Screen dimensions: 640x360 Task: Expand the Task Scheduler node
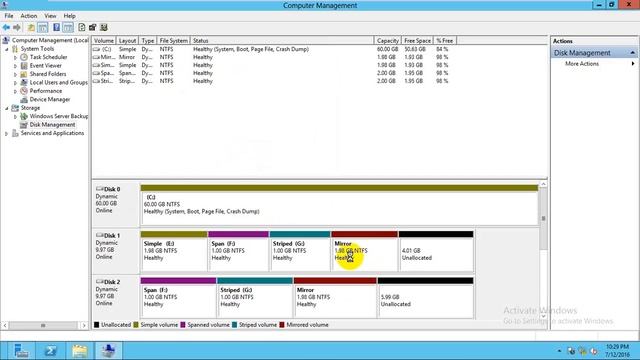tap(16, 58)
